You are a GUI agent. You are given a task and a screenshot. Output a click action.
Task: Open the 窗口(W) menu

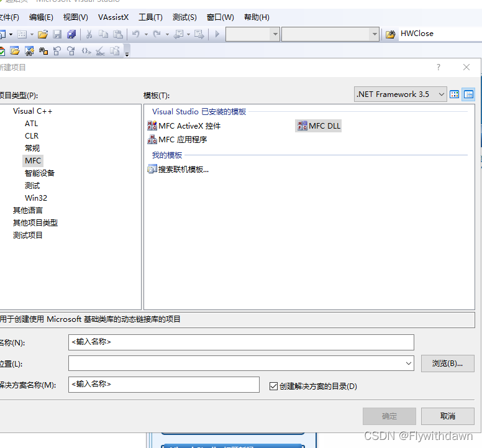221,17
